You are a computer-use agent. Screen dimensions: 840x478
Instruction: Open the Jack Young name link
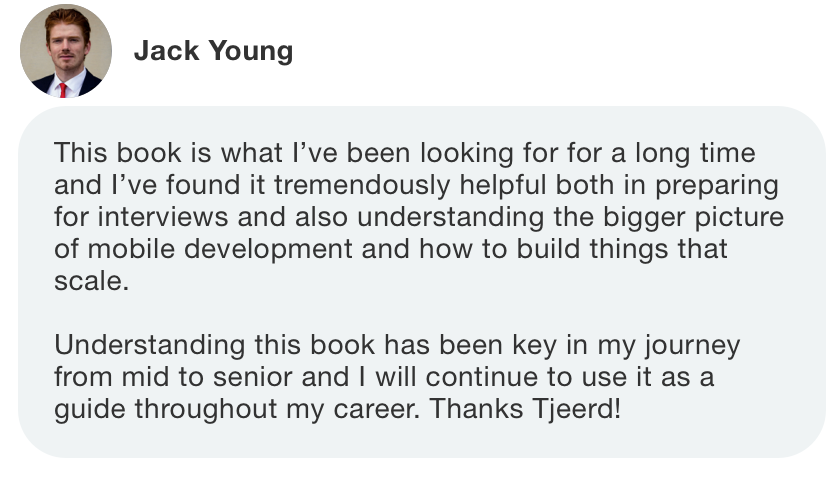tap(213, 51)
